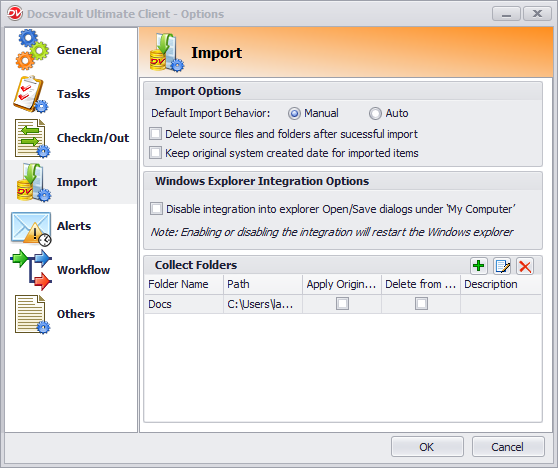Click the Import header icon
The width and height of the screenshot is (558, 468).
point(167,52)
